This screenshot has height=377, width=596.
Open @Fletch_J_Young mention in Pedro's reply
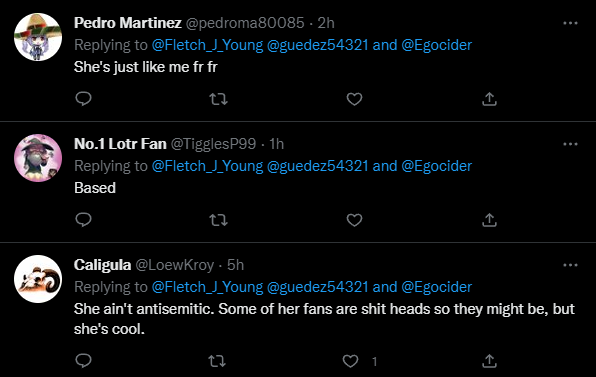(x=208, y=45)
